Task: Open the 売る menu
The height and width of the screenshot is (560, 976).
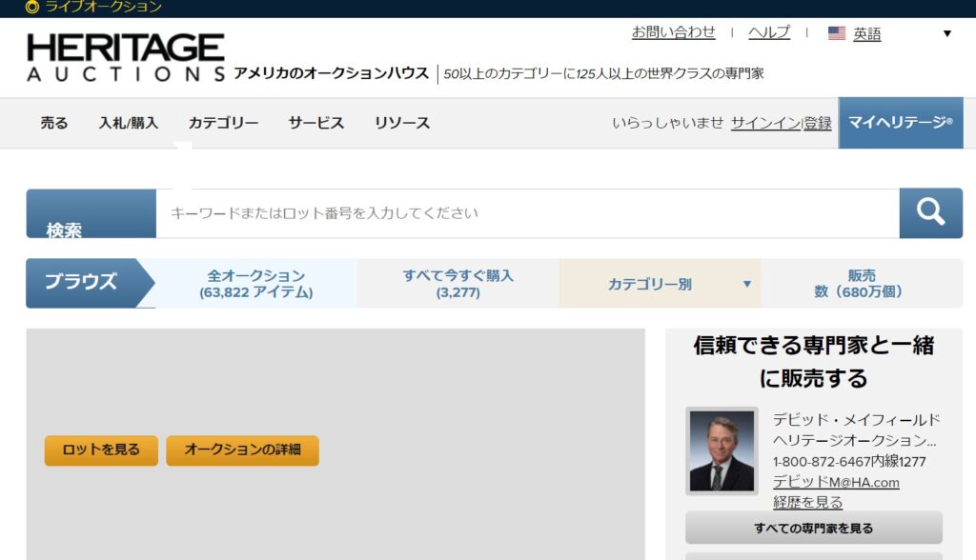Action: (54, 123)
